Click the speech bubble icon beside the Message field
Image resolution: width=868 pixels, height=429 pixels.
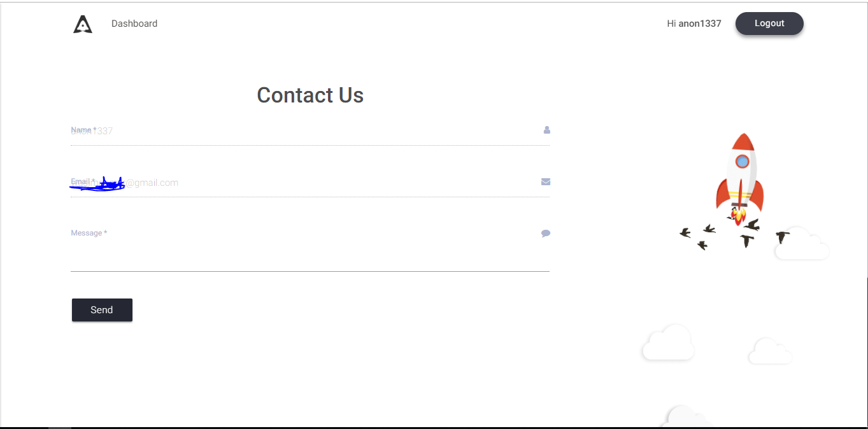click(545, 233)
